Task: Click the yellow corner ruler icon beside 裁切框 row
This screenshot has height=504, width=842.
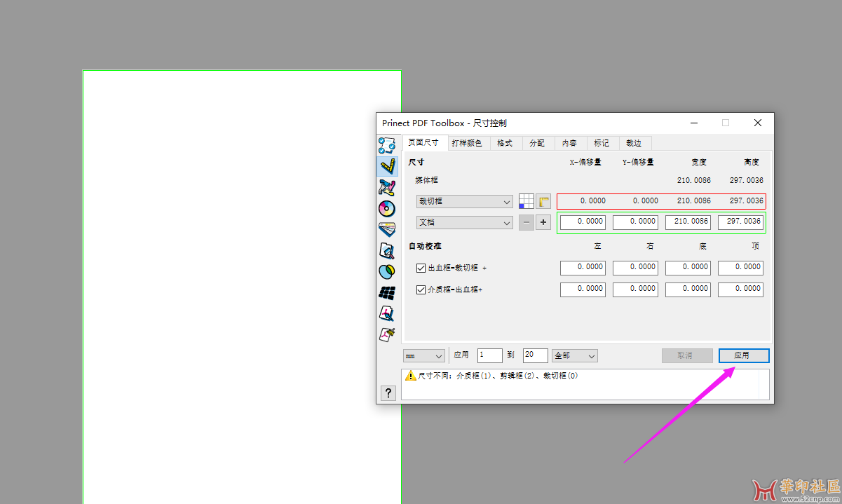Action: tap(543, 201)
